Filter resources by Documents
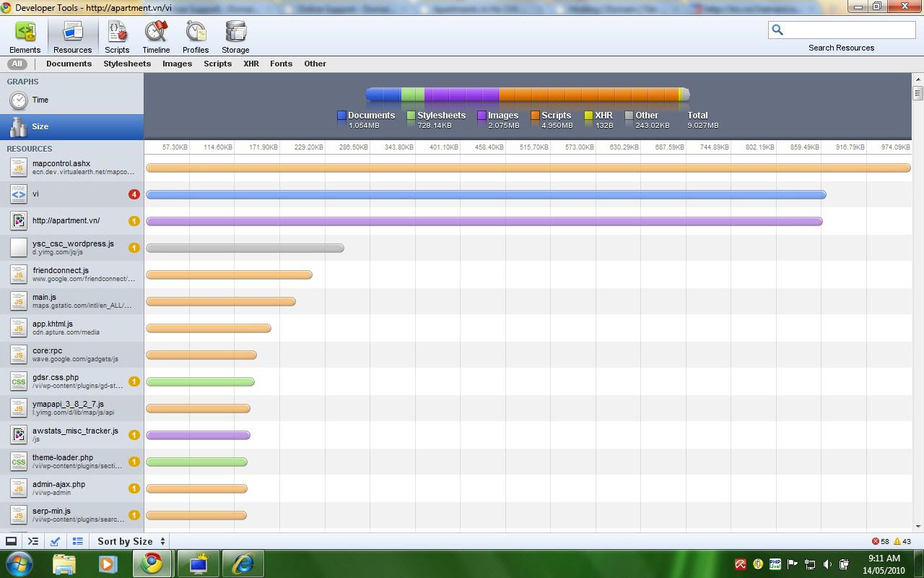This screenshot has width=924, height=578. click(69, 64)
